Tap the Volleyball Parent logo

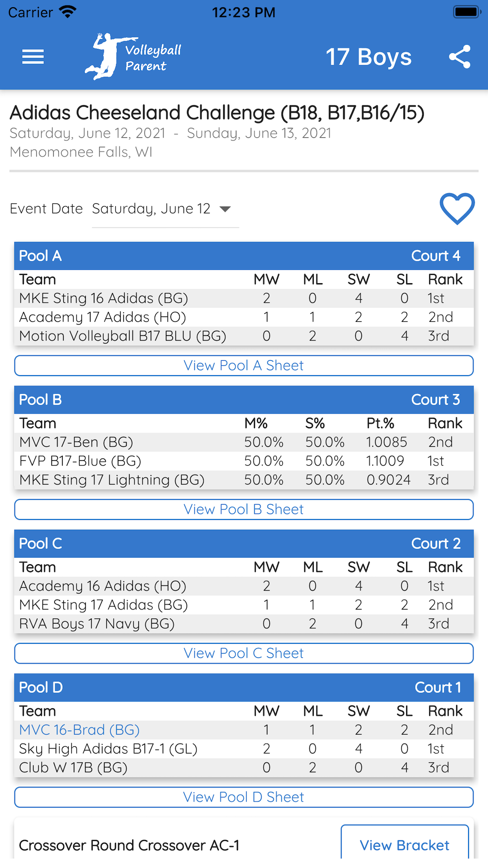pos(133,57)
